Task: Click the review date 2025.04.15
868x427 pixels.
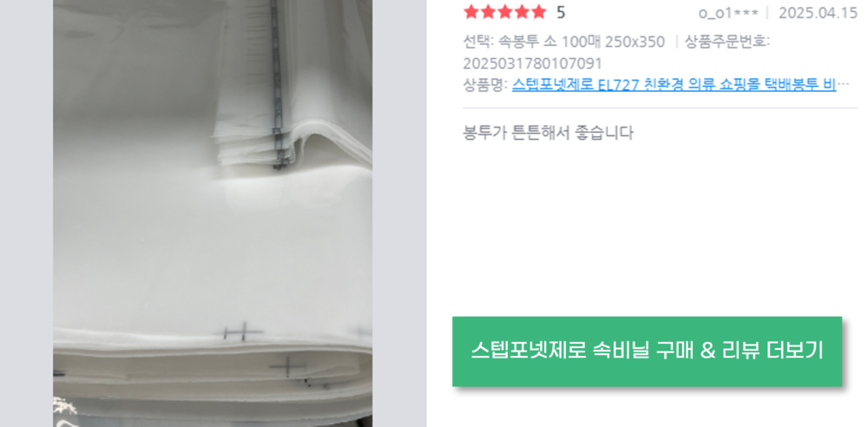Action: click(x=818, y=13)
